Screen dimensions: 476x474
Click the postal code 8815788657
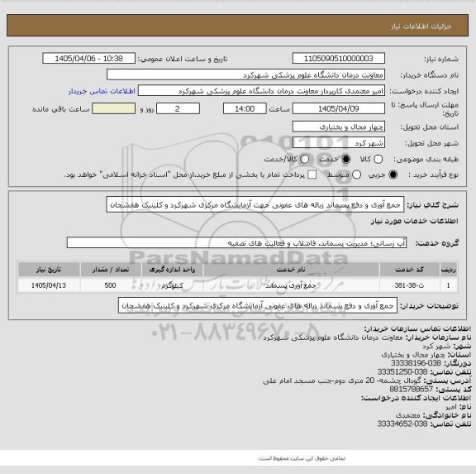click(x=412, y=389)
